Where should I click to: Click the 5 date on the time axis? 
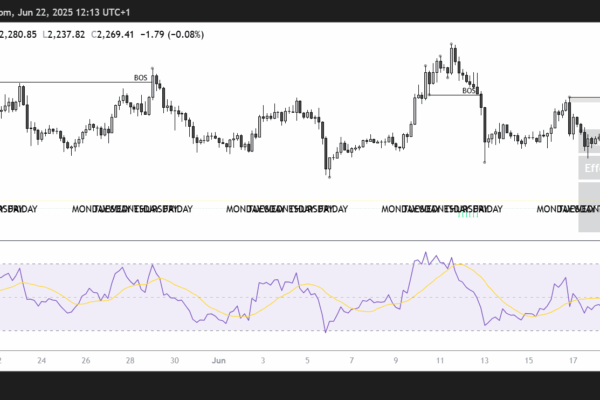pos(307,361)
